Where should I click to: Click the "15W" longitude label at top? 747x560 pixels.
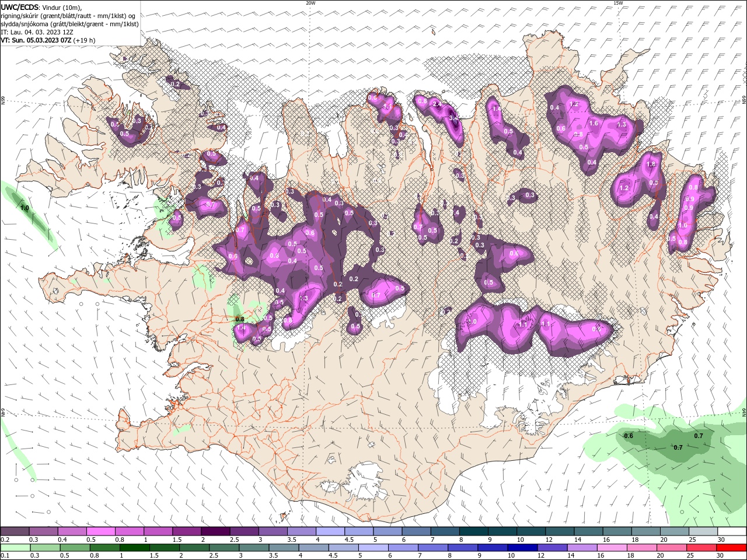coord(618,3)
